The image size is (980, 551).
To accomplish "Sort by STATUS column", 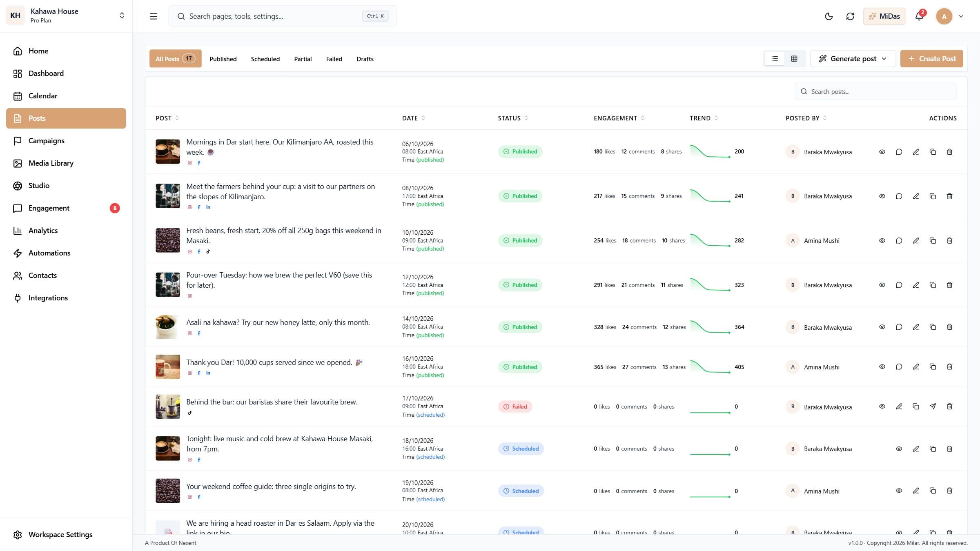I will pos(513,118).
